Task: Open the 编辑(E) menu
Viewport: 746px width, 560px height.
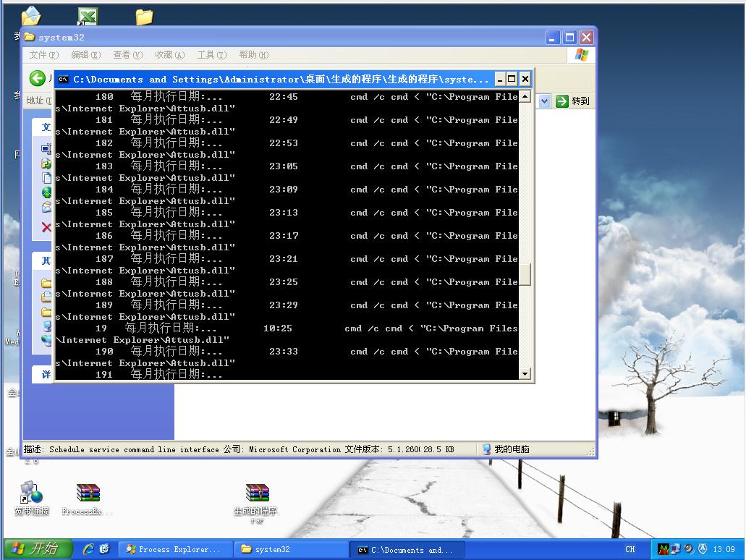Action: coord(85,55)
